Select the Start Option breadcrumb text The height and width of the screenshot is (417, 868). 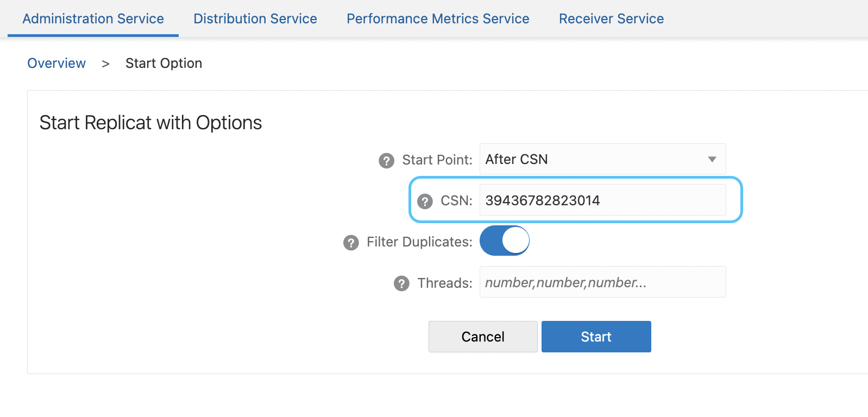163,63
